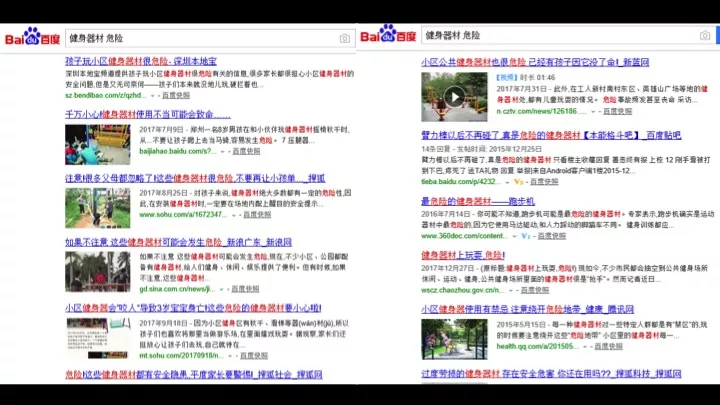
Task: Expand the dropdown arrow after gd.sina.com.cn URL
Action: click(221, 289)
